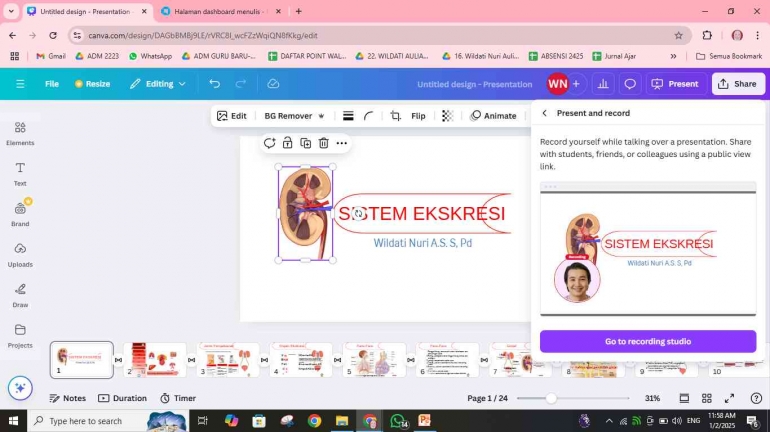The image size is (770, 432).
Task: Go back from Present and record panel
Action: 544,113
